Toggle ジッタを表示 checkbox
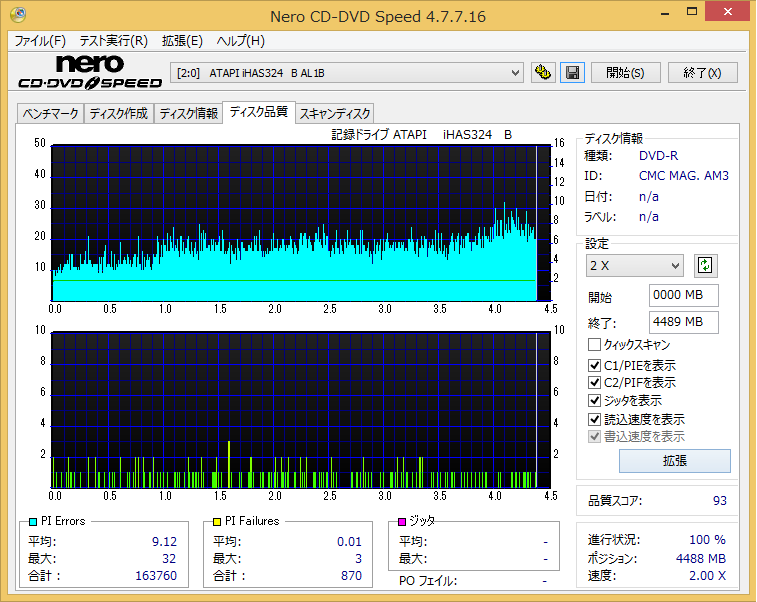The image size is (757, 602). 594,401
